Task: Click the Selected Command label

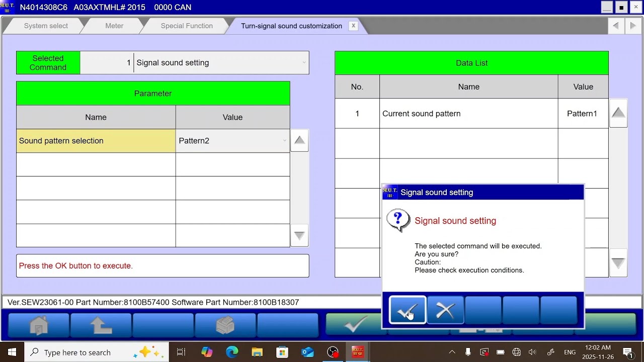Action: [48, 63]
